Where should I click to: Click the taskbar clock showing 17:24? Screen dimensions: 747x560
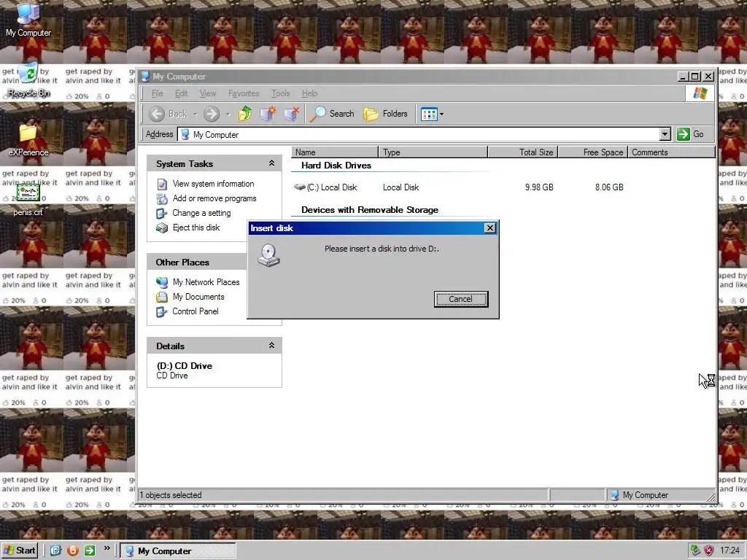(x=729, y=551)
